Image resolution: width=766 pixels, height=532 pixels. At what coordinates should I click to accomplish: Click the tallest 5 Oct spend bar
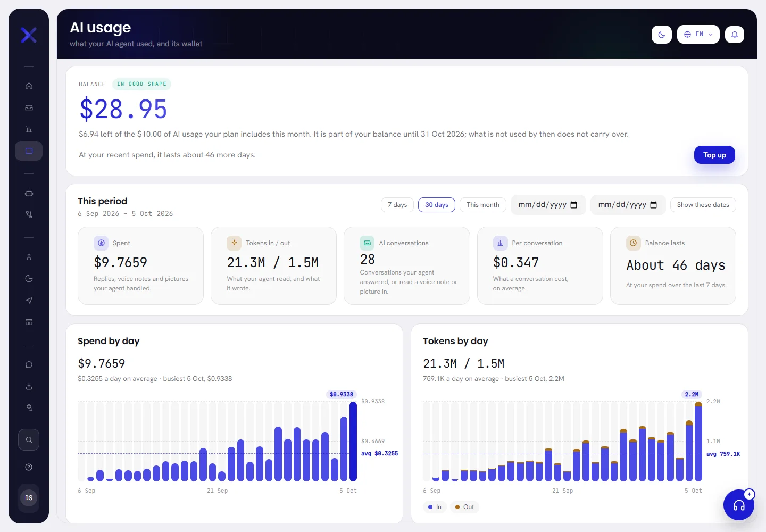[x=353, y=442]
